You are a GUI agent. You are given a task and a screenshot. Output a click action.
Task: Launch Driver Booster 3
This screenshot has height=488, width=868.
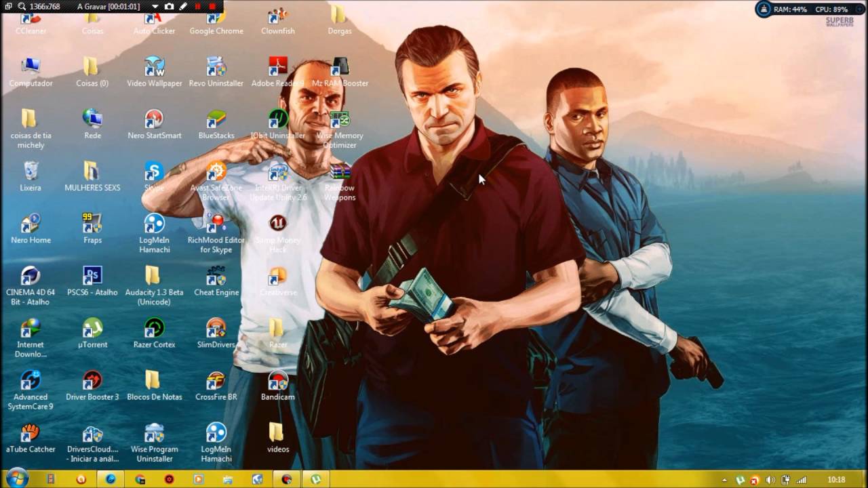[x=92, y=386]
